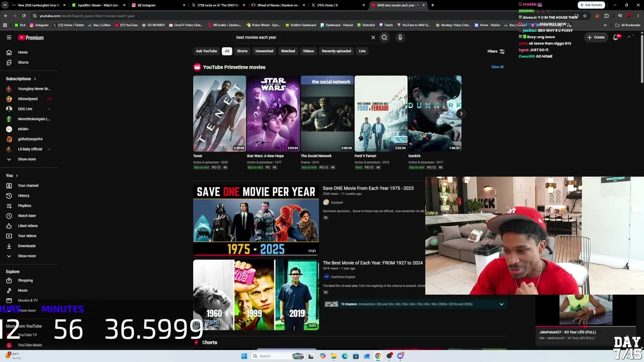644x362 pixels.
Task: Click the Ask YouTube button
Action: [206, 51]
